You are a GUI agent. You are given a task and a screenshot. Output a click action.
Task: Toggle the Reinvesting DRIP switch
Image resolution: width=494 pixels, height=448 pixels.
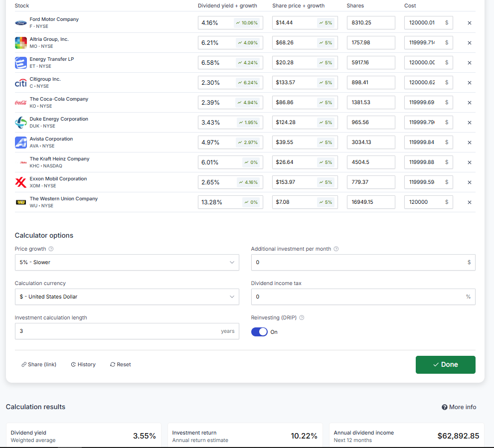(x=259, y=332)
